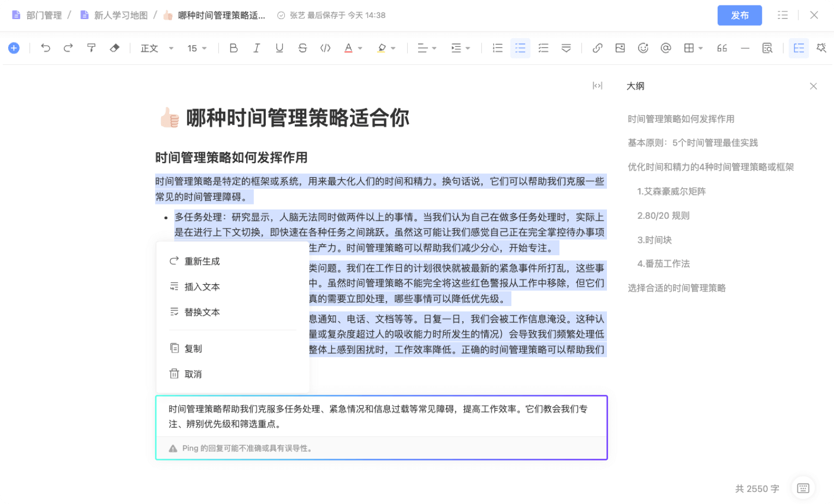
Task: Jump to 2.80/20 规则 in outline
Action: 663,215
